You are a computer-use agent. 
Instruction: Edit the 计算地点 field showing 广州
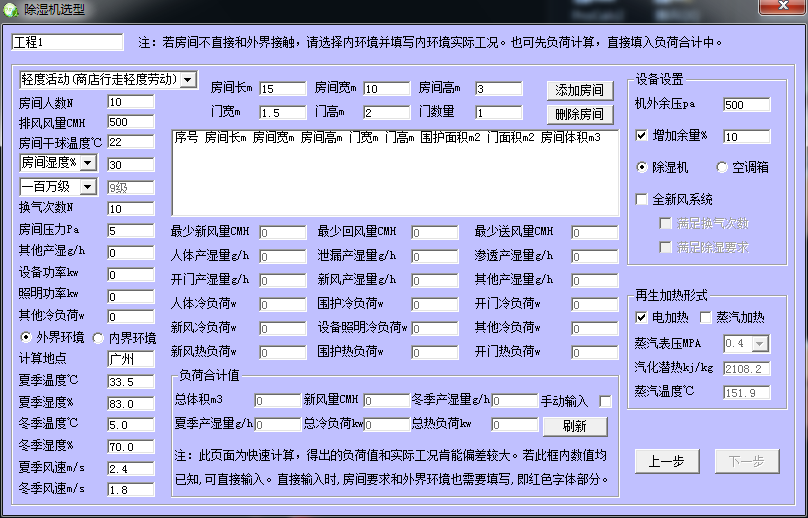[131, 359]
